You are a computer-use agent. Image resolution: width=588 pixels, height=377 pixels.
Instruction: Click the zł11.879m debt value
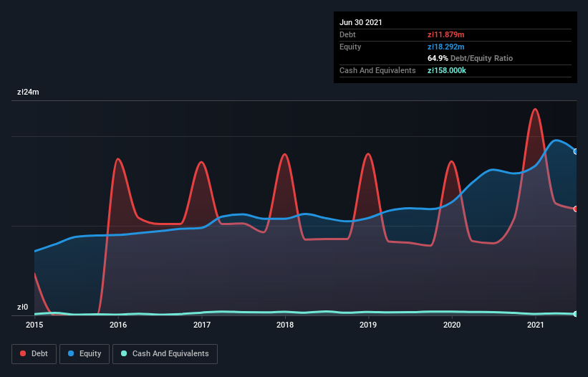point(446,35)
